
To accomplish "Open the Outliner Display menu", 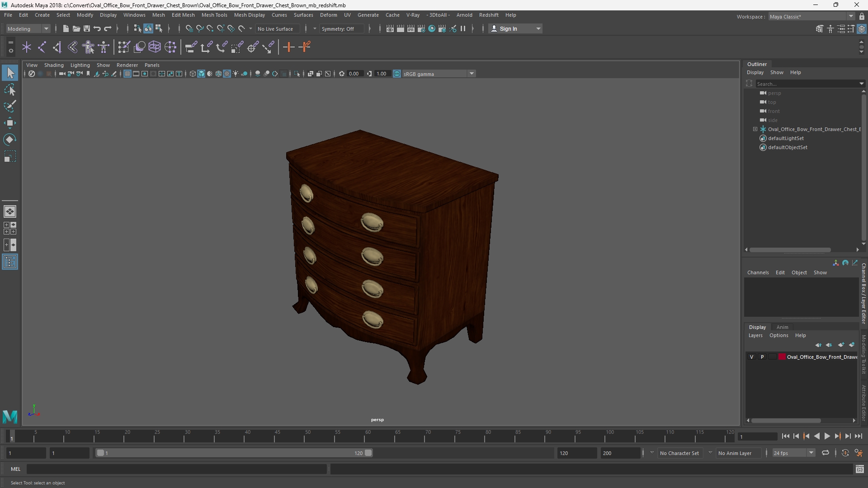I will coord(755,72).
